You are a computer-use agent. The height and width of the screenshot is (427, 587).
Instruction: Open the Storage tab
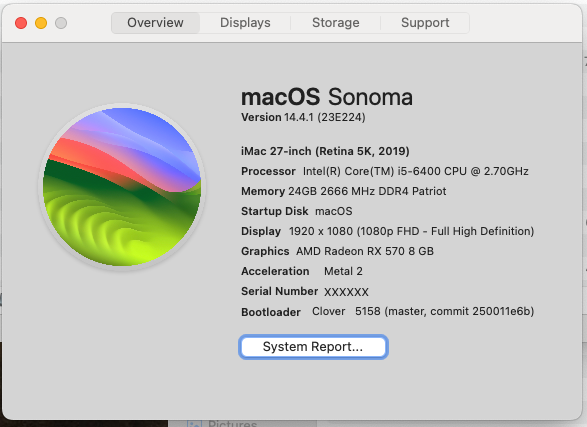(x=335, y=23)
